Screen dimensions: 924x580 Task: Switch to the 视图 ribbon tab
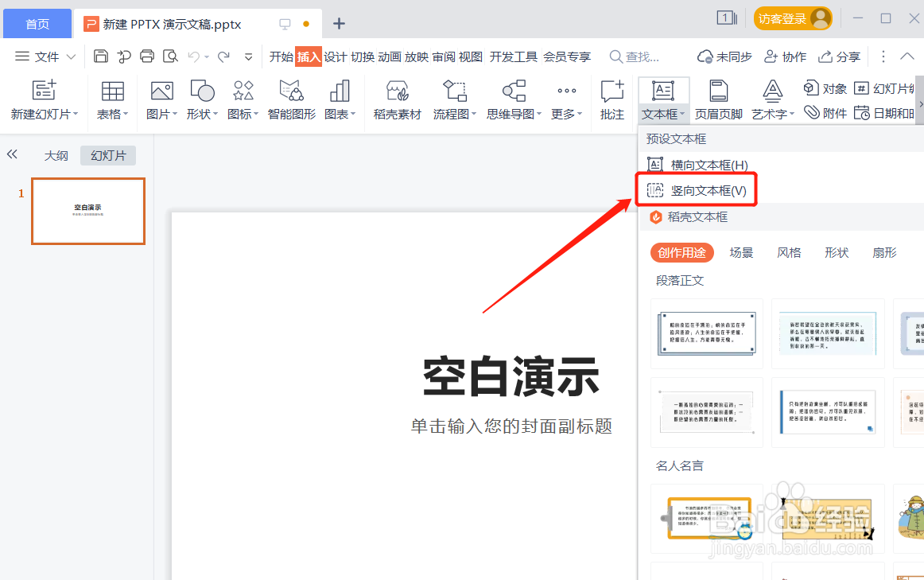[471, 56]
